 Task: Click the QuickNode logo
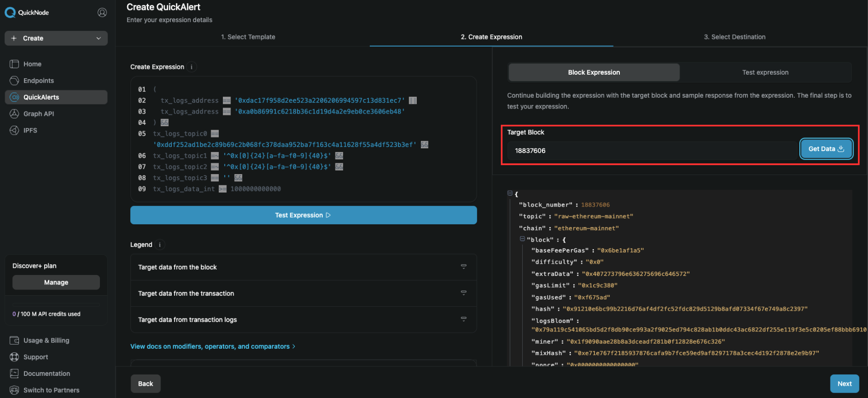27,13
